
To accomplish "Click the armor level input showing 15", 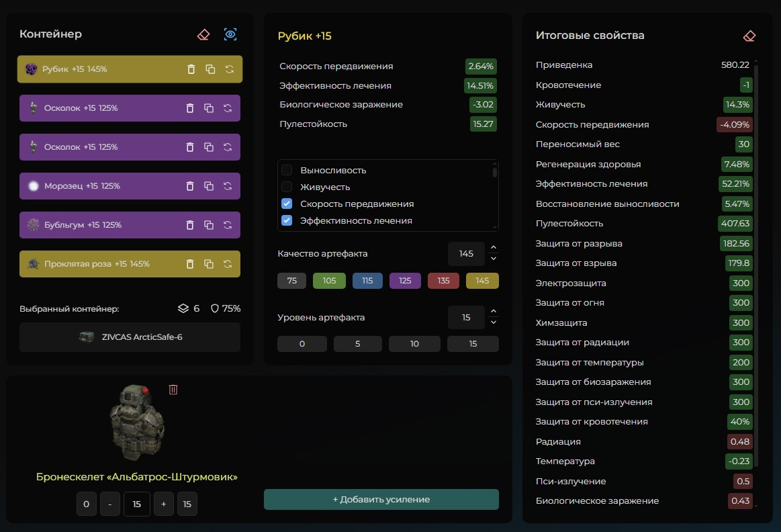I will pyautogui.click(x=137, y=504).
